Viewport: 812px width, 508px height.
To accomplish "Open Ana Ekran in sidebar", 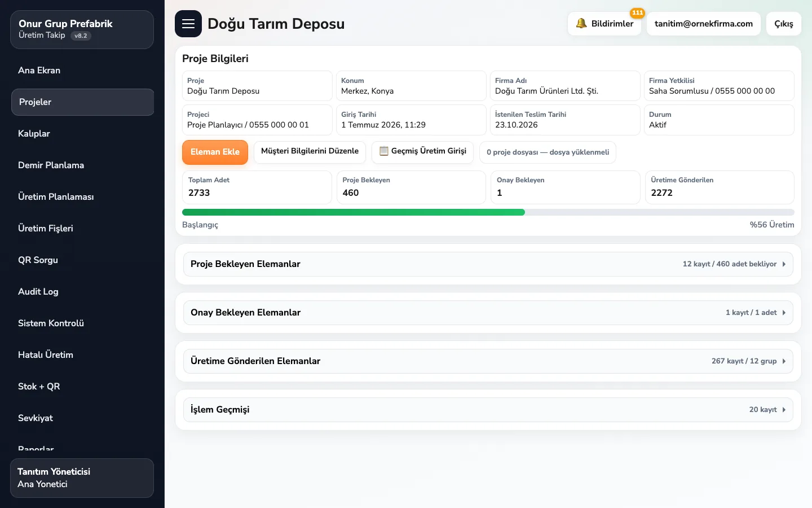I will [x=82, y=71].
